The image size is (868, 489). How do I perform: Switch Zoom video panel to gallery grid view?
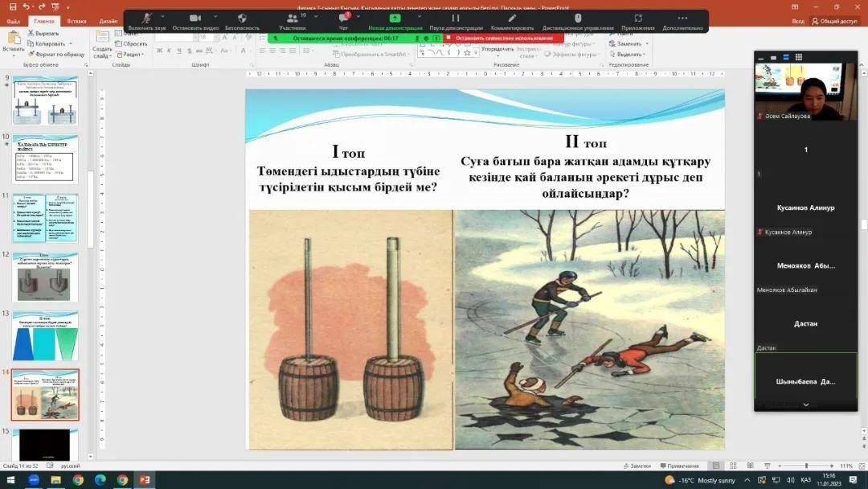798,57
